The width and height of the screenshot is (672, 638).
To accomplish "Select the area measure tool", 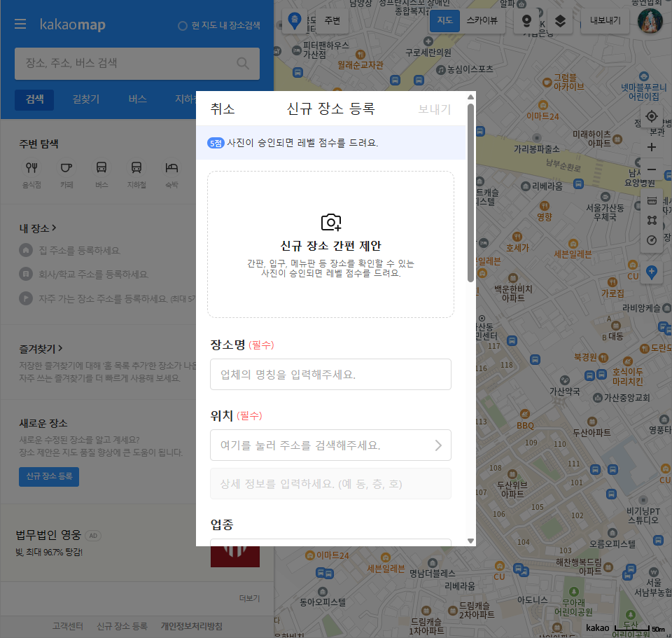I will click(652, 221).
